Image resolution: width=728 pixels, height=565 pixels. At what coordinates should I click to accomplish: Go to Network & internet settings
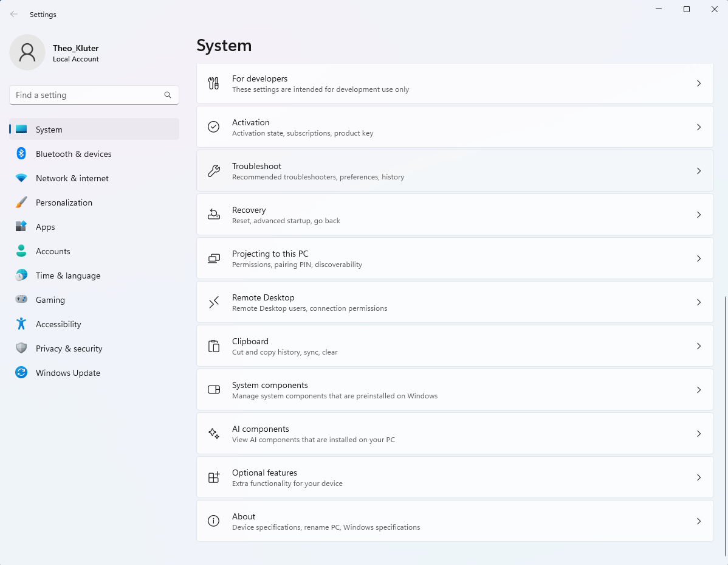[x=94, y=178]
